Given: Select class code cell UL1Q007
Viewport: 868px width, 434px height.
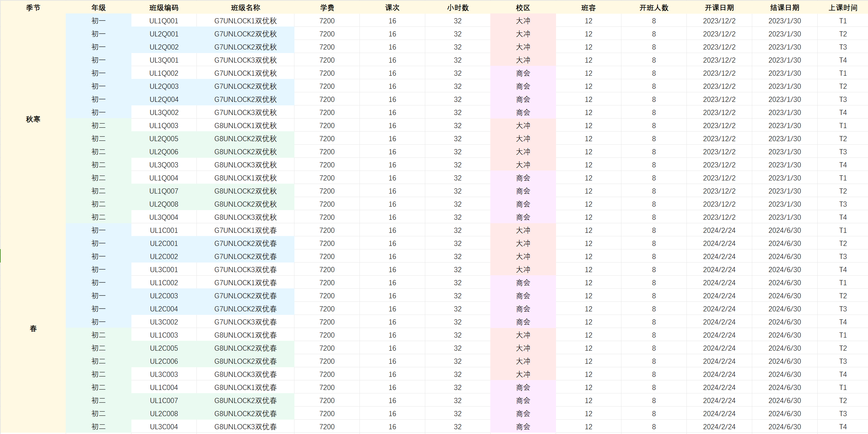Looking at the screenshot, I should 164,191.
